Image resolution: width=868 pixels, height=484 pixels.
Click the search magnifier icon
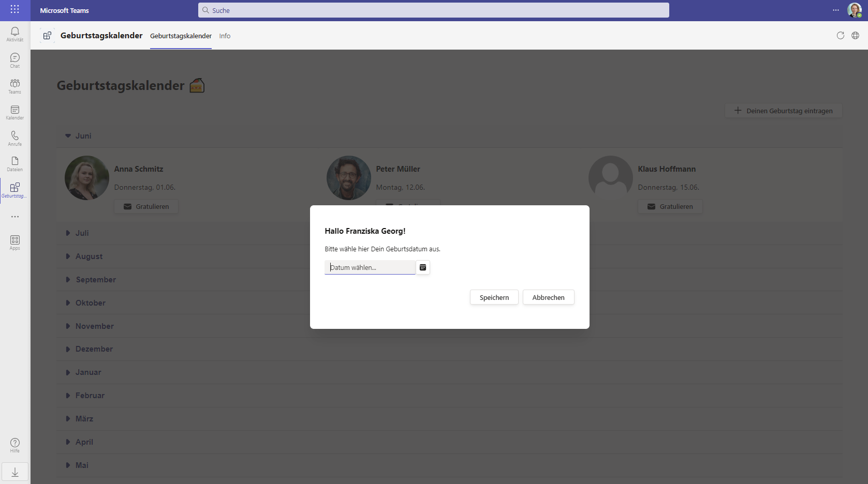pyautogui.click(x=205, y=10)
